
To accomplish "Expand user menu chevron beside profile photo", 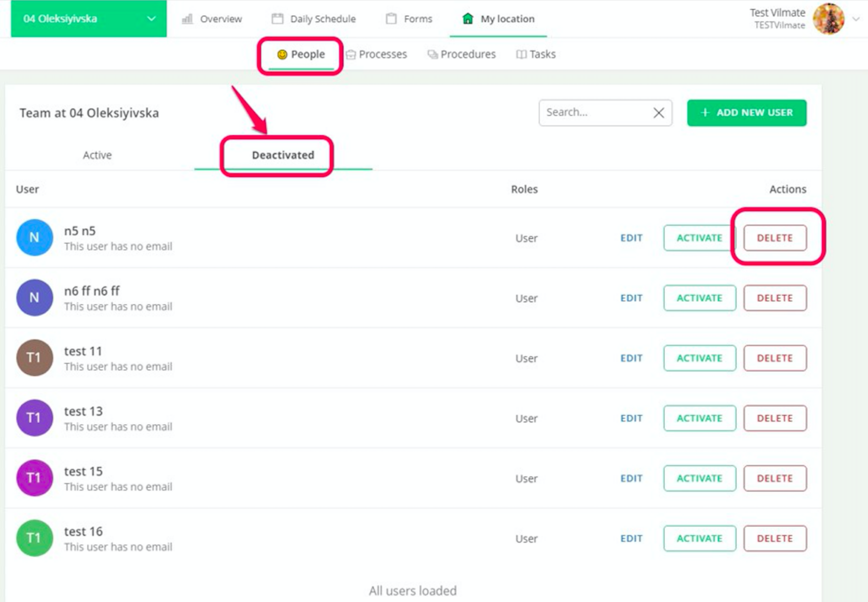I will (x=856, y=19).
